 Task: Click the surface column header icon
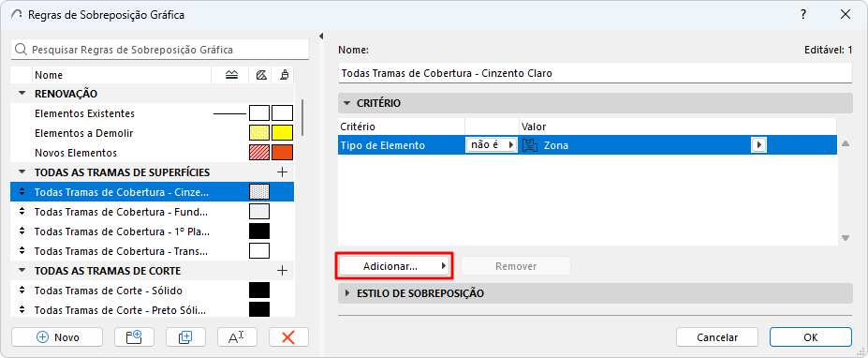284,75
